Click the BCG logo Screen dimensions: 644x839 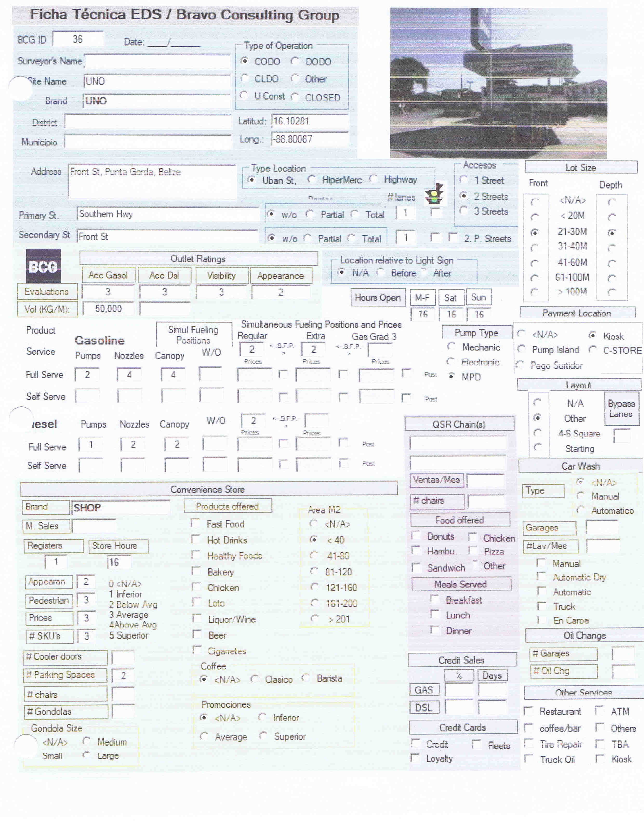(43, 266)
